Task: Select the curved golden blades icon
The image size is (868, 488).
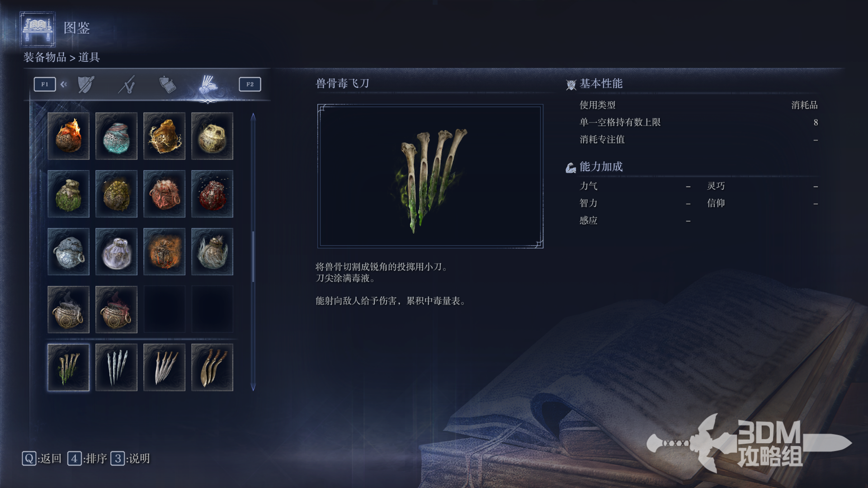Action: (x=212, y=367)
